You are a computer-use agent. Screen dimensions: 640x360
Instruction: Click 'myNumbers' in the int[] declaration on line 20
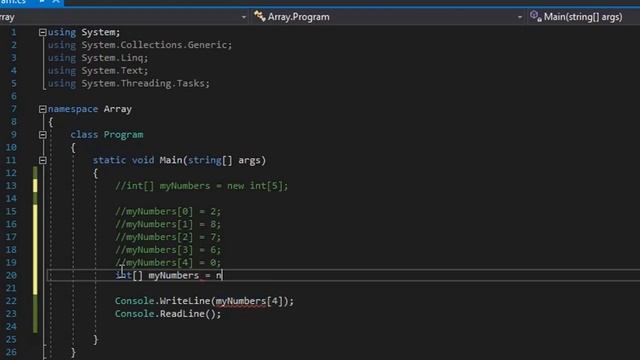173,276
